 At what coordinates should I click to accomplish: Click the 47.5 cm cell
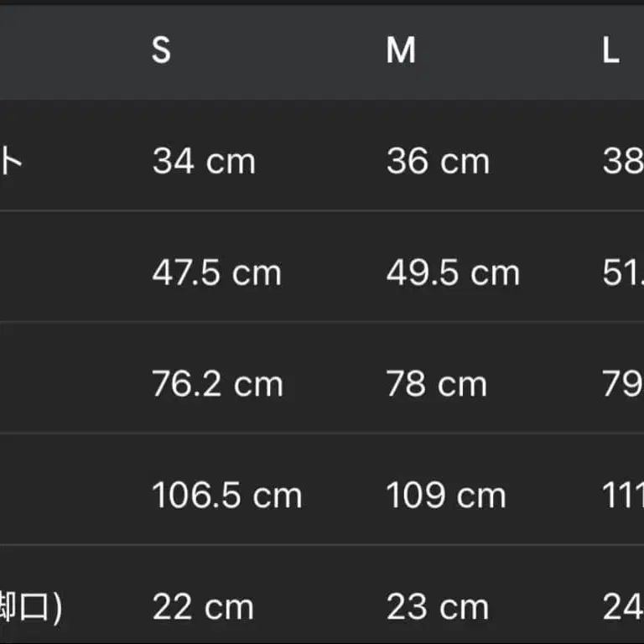pyautogui.click(x=217, y=273)
